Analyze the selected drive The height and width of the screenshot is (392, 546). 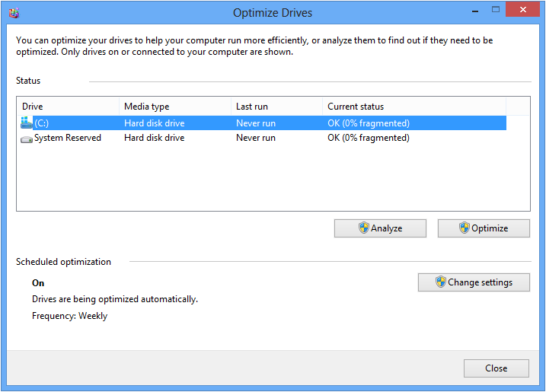coord(380,228)
